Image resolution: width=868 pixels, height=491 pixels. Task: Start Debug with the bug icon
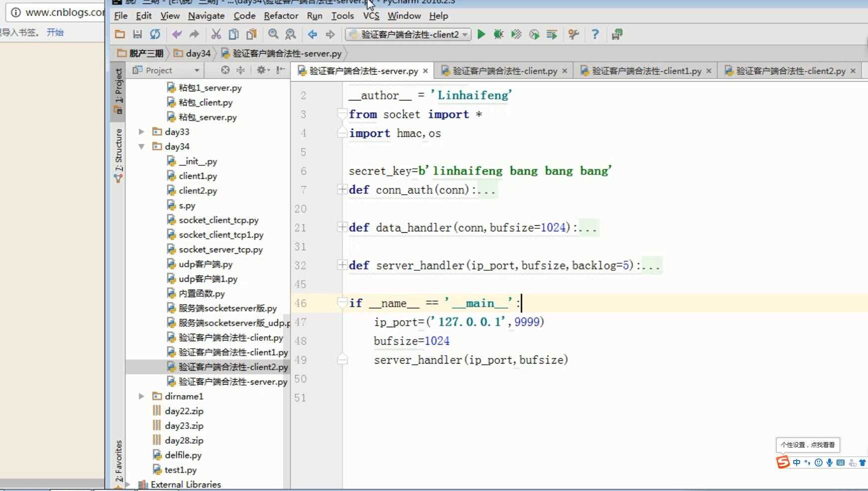click(x=498, y=34)
